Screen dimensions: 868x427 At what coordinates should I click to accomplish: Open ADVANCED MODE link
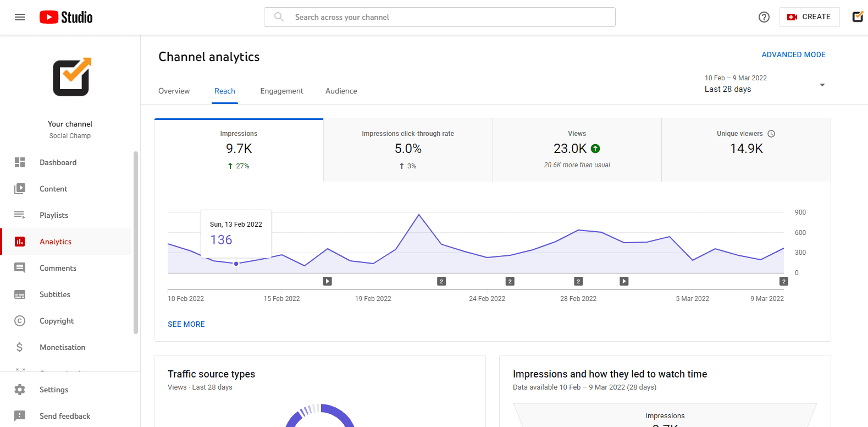pyautogui.click(x=793, y=54)
